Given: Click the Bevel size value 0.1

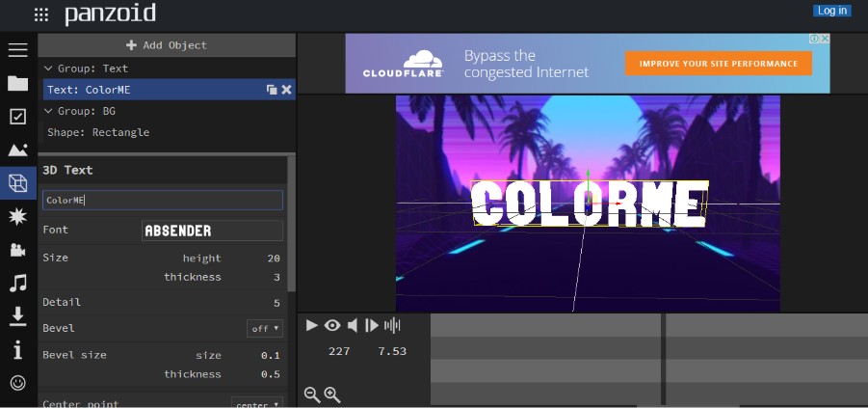Looking at the screenshot, I should pyautogui.click(x=271, y=356).
